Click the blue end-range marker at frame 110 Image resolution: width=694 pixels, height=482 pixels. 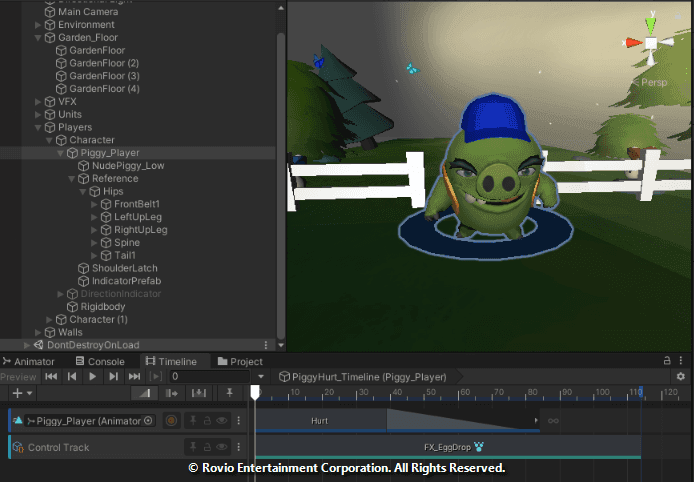click(x=640, y=392)
